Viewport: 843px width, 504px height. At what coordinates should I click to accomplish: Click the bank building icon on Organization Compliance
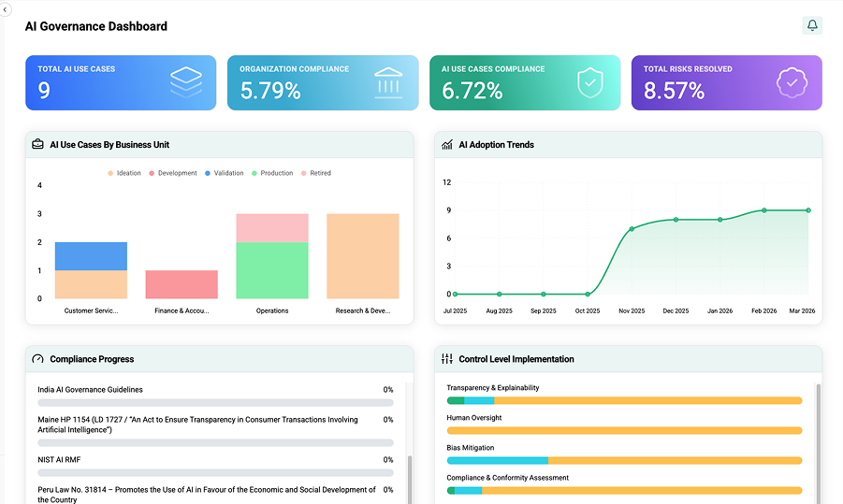(388, 82)
